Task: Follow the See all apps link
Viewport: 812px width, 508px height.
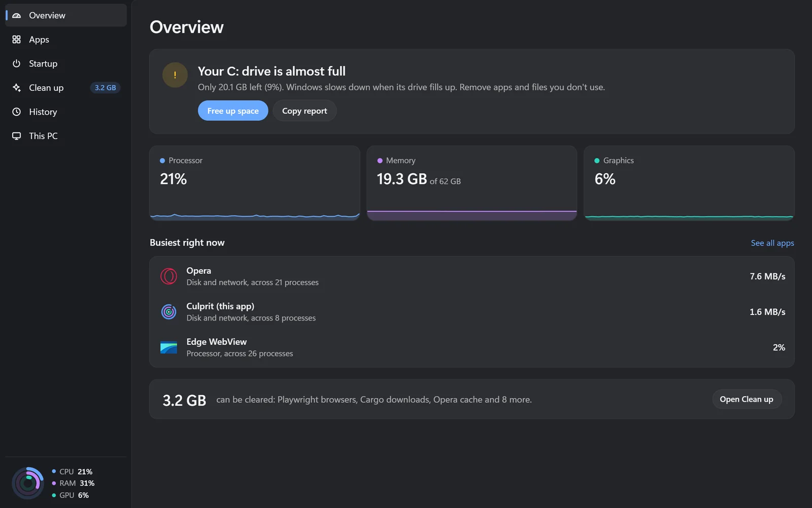Action: pos(772,243)
